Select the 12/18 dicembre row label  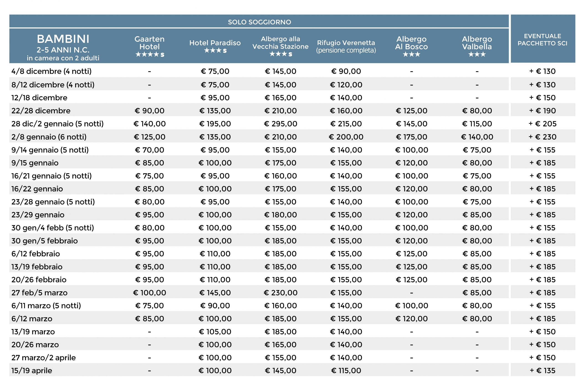39,97
